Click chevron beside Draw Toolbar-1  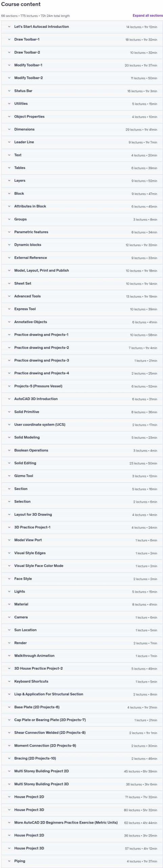tap(9, 40)
